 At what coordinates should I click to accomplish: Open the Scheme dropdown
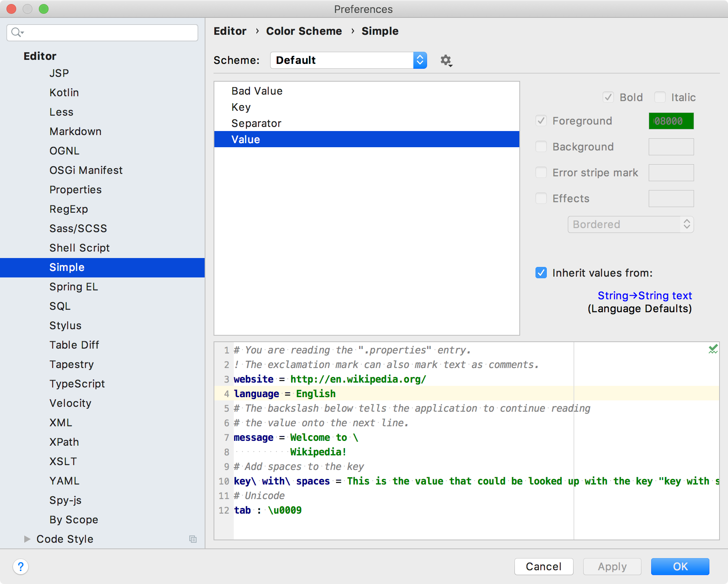coord(420,60)
